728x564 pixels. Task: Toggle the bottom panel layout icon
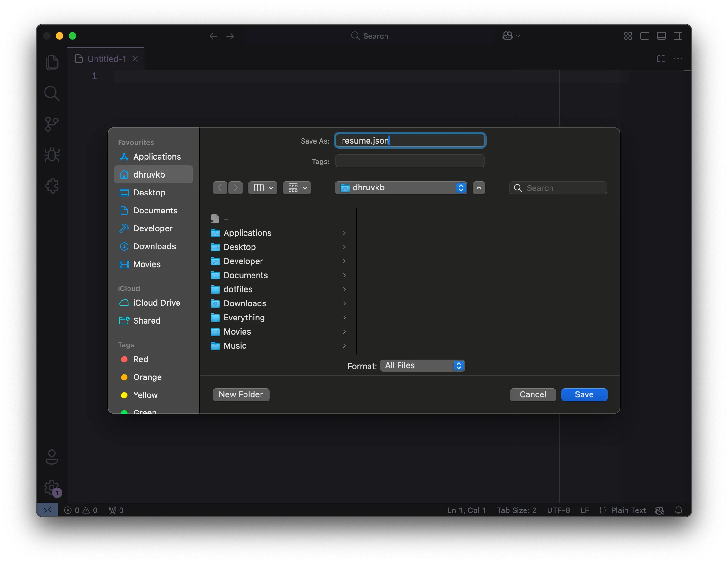pyautogui.click(x=661, y=36)
